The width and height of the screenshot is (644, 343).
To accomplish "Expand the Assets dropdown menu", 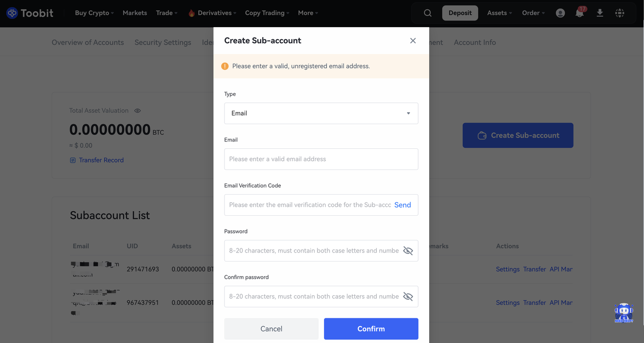I will pos(499,13).
